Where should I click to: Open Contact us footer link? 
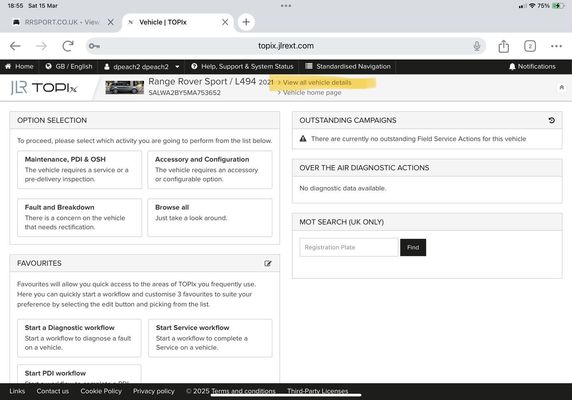coord(53,391)
